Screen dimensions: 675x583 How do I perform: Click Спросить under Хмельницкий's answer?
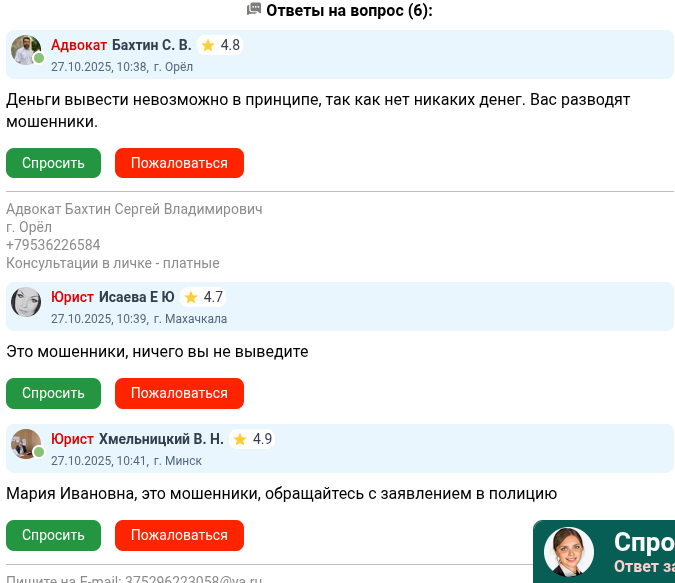pos(53,535)
